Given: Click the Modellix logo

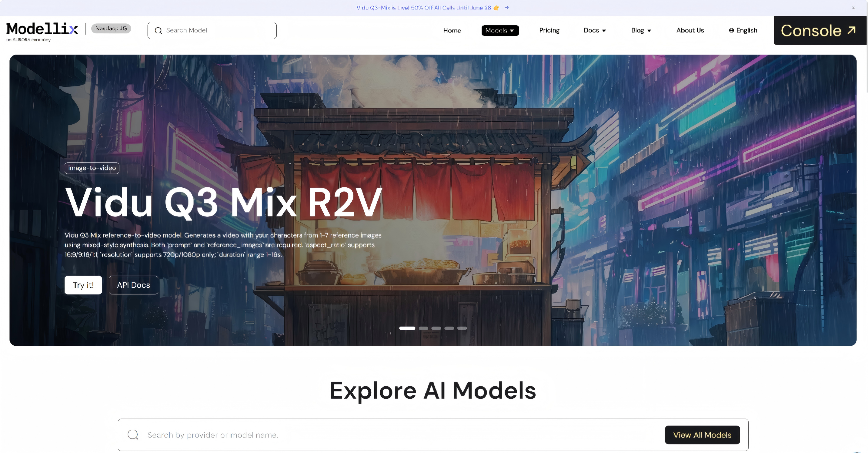Looking at the screenshot, I should point(42,29).
